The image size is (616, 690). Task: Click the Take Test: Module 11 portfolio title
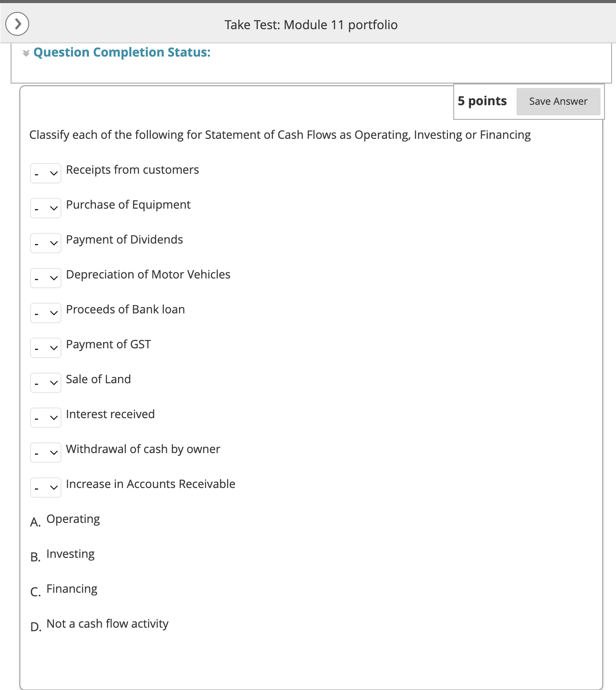(x=311, y=25)
